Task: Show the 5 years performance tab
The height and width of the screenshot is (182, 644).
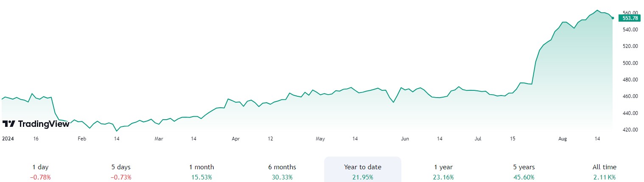Action: [524, 172]
